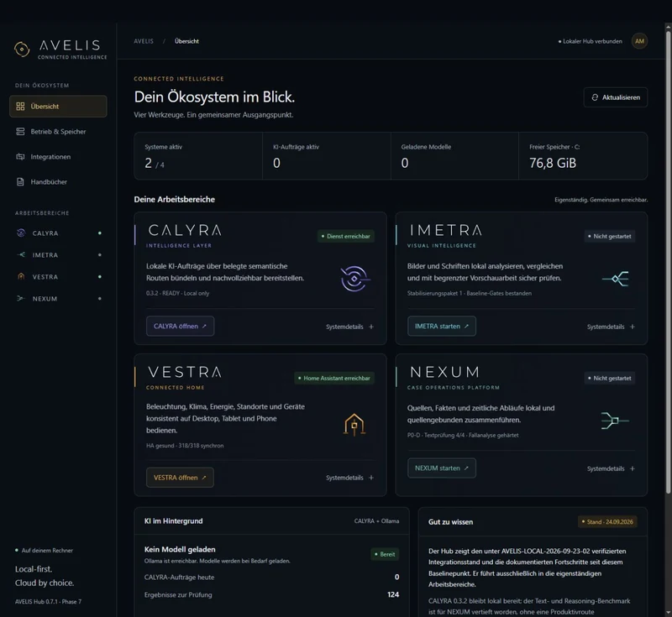Screen dimensions: 672x617
Task: Click refresh icon in Aktualisieren button
Action: 595,97
